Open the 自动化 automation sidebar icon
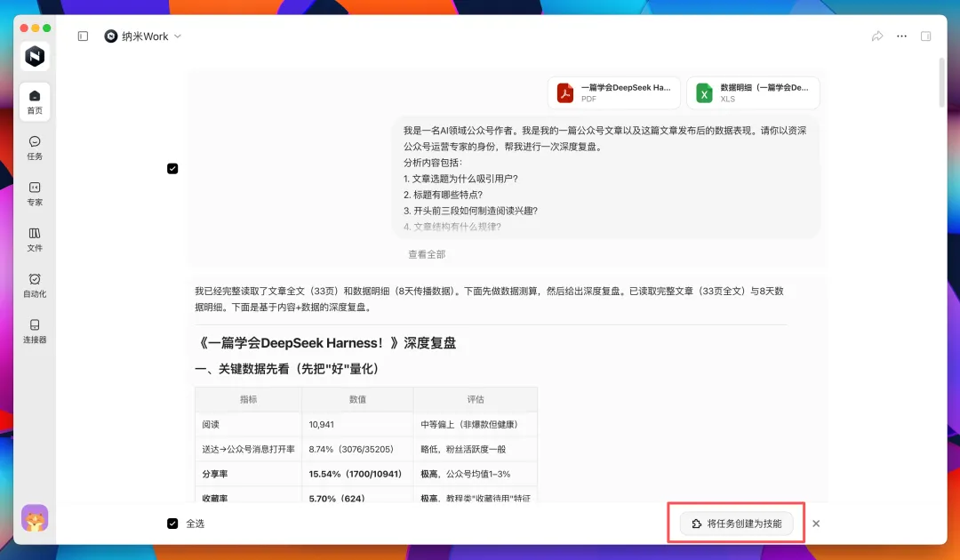The height and width of the screenshot is (560, 960). click(35, 285)
